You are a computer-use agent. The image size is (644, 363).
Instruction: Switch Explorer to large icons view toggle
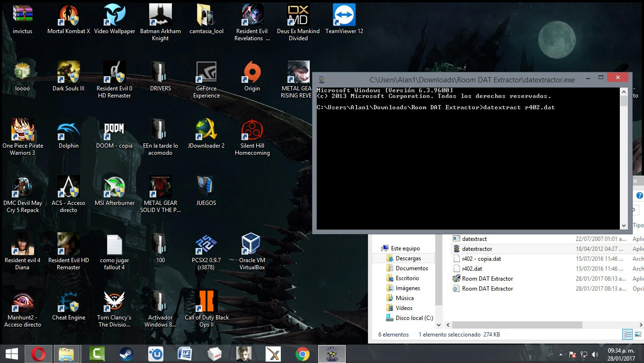click(x=638, y=335)
